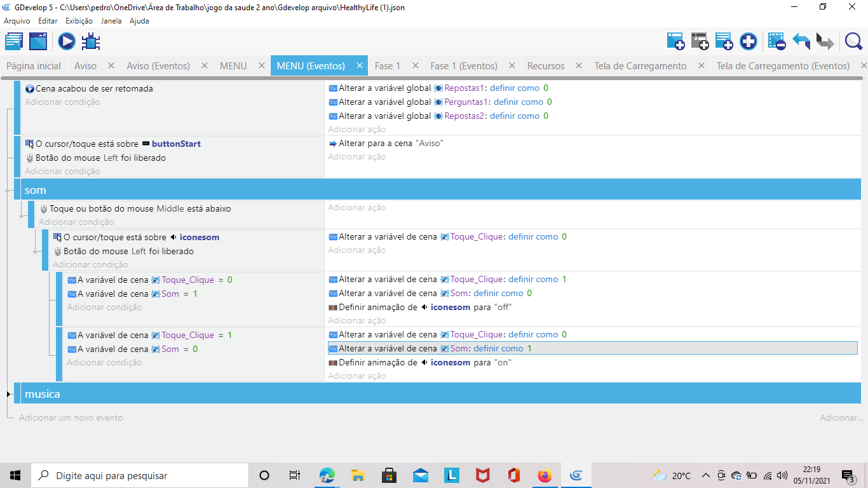Undo the last change in events

pos(801,42)
